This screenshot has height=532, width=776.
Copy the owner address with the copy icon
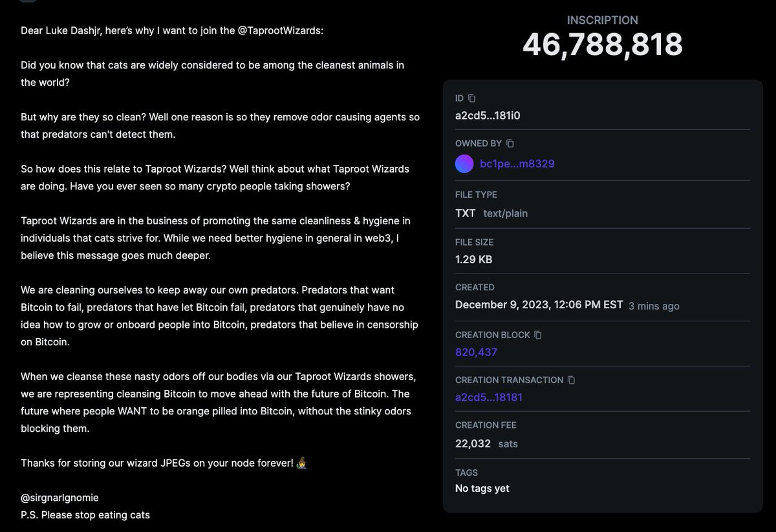510,144
